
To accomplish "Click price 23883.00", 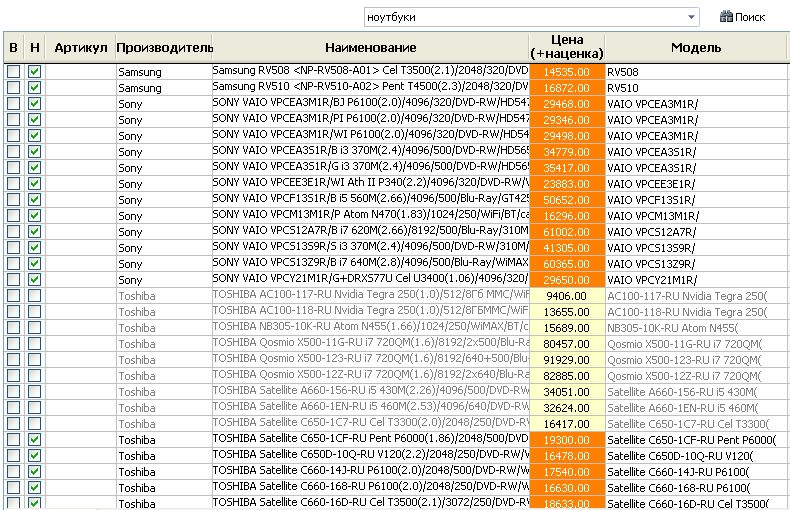I will click(x=567, y=184).
